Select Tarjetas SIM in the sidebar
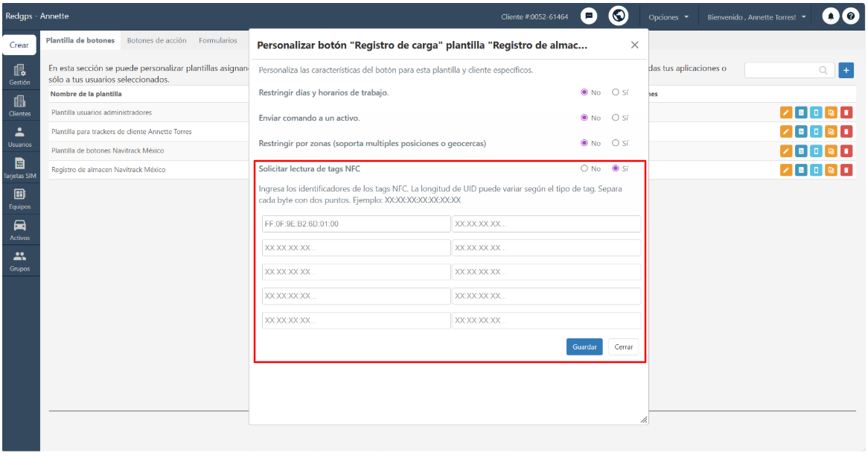The width and height of the screenshot is (868, 456). click(19, 168)
